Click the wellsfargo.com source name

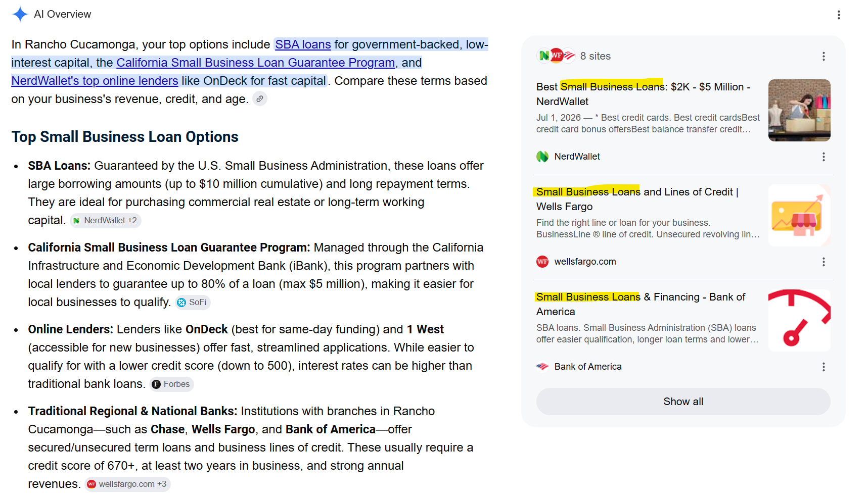coord(585,262)
